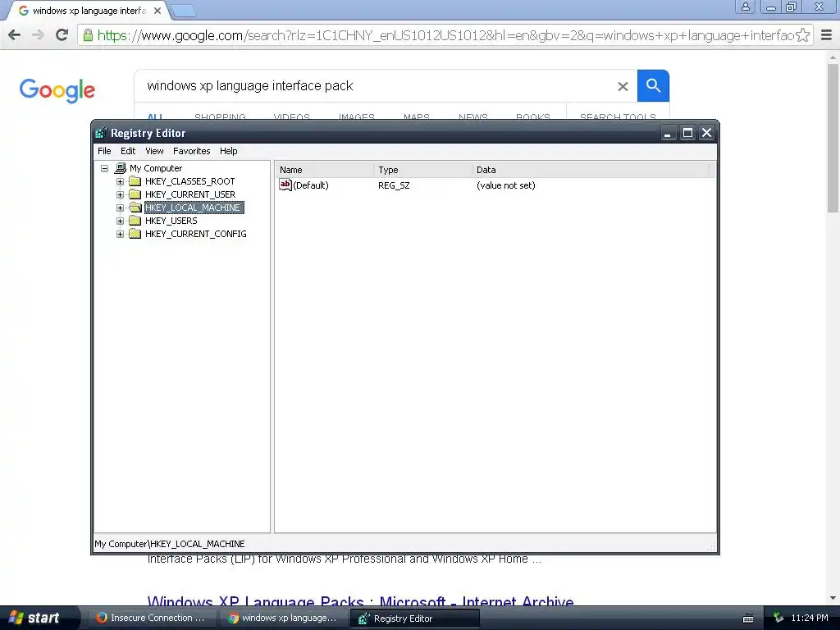Click the status bar path My Computer\HKEY_LOCAL_MACHINE
Viewport: 840px width, 630px height.
click(x=169, y=544)
